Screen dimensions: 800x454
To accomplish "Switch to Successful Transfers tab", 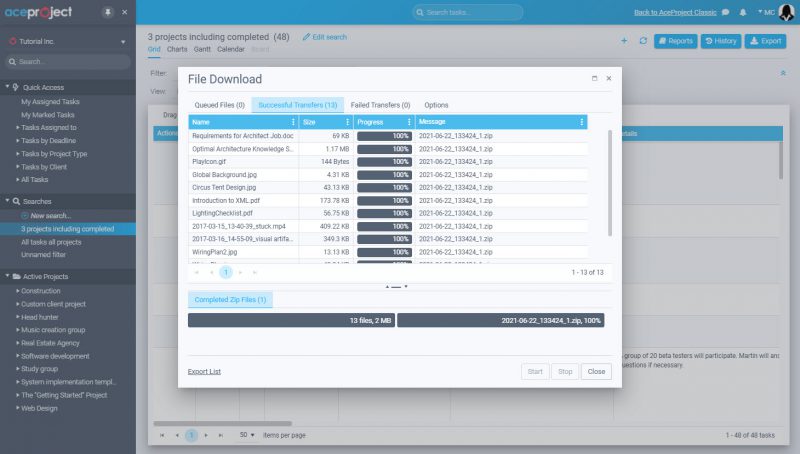I will (297, 105).
